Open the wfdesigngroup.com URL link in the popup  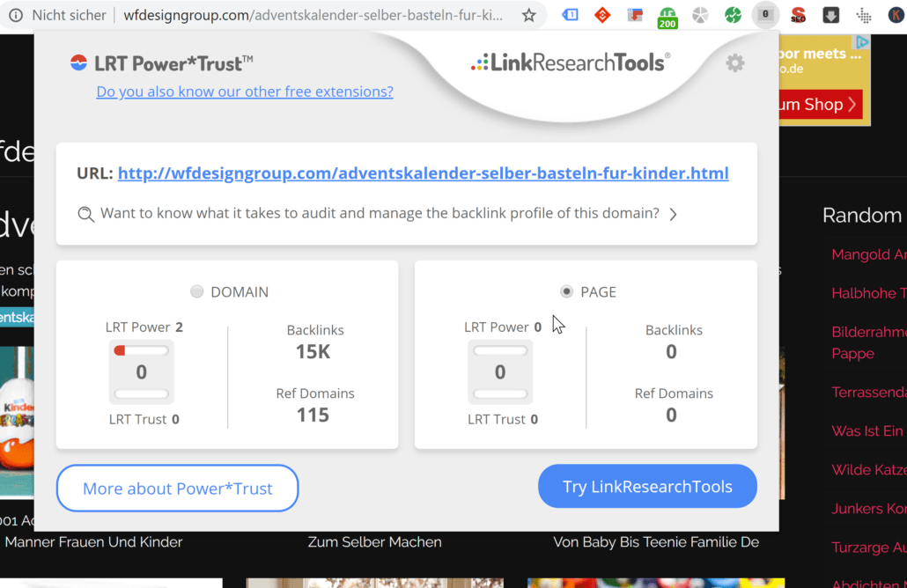coord(423,173)
